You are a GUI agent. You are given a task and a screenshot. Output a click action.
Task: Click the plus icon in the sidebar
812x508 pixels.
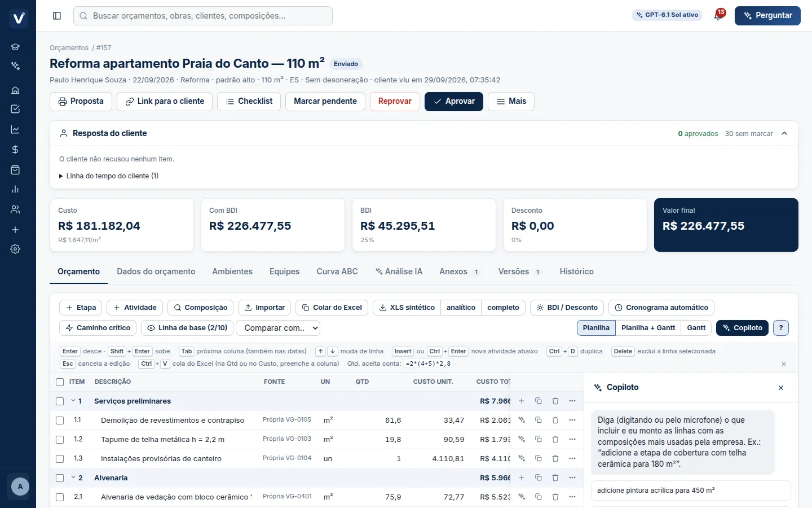coord(15,230)
